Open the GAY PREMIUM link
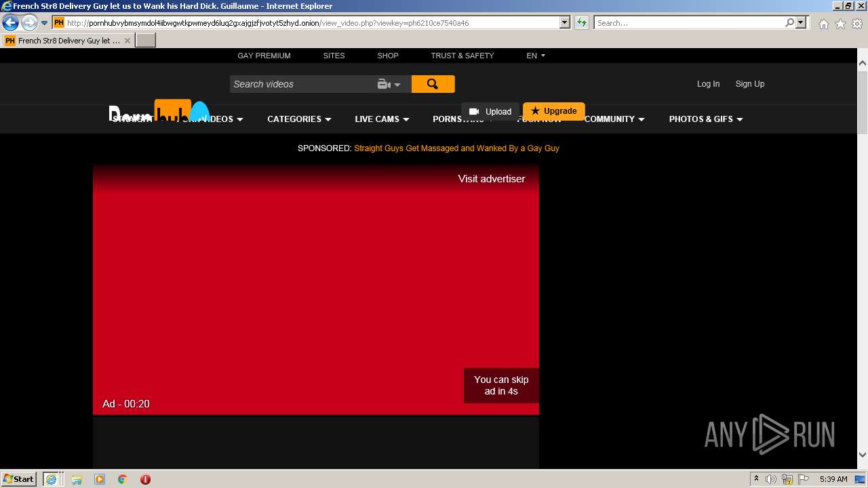Viewport: 868px width, 488px height. (x=264, y=56)
